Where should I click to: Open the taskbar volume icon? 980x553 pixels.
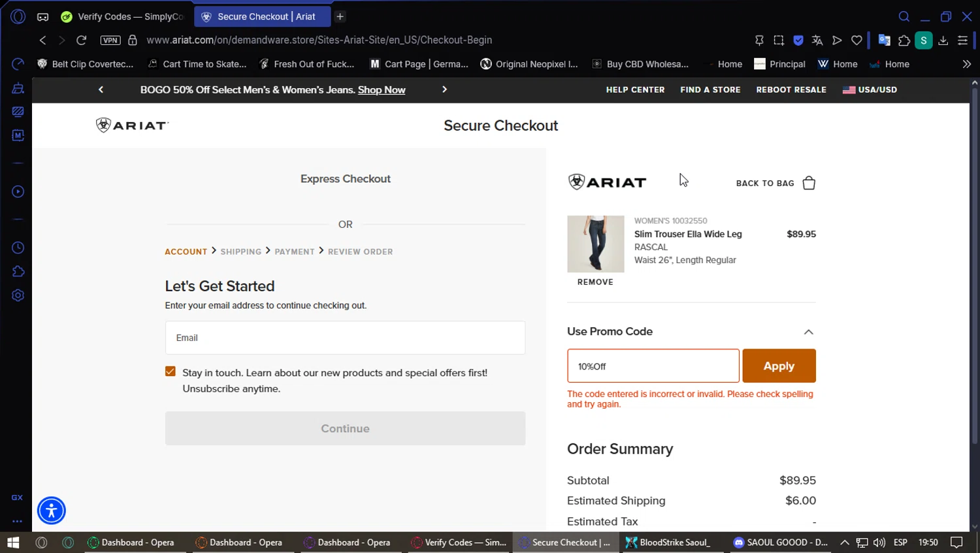pos(879,543)
